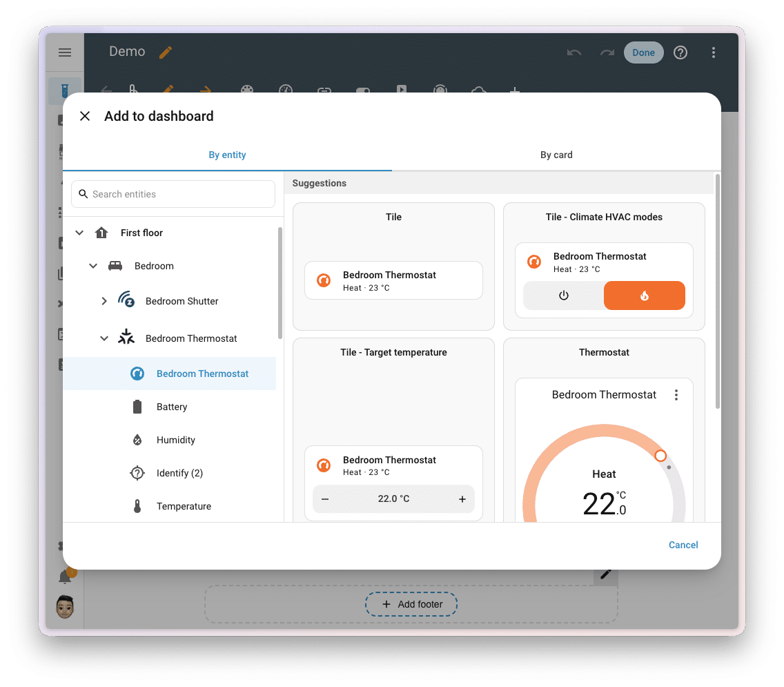Click the Add footer button
Screen dimensions: 784x687
pyautogui.click(x=411, y=604)
